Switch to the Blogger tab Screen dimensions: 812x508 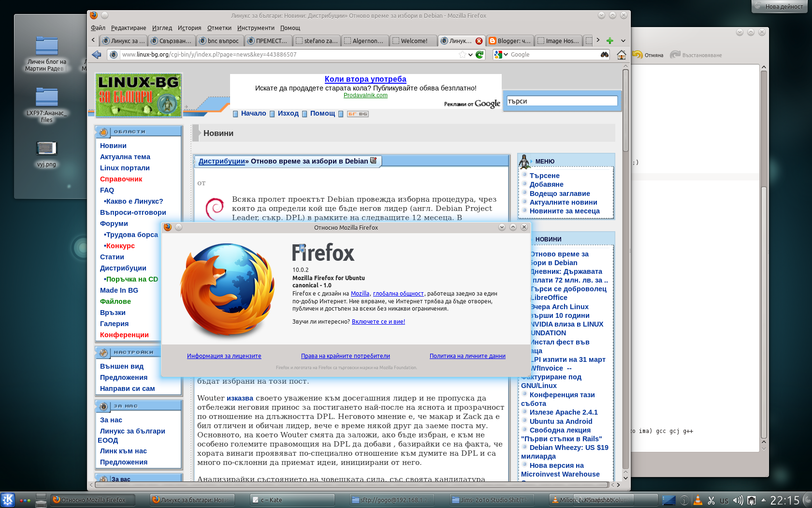click(x=509, y=41)
